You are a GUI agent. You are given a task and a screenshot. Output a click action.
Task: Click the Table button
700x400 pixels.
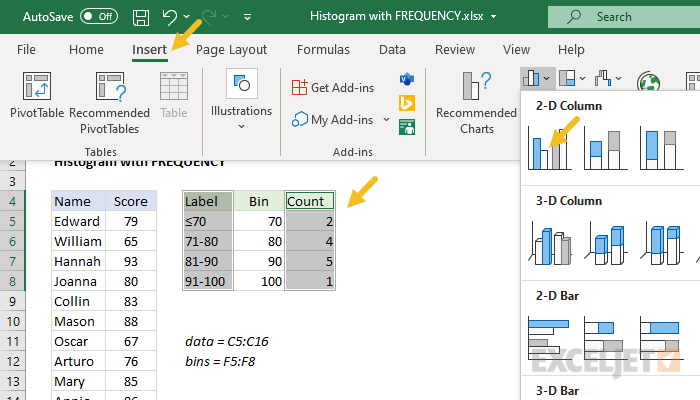[x=174, y=95]
